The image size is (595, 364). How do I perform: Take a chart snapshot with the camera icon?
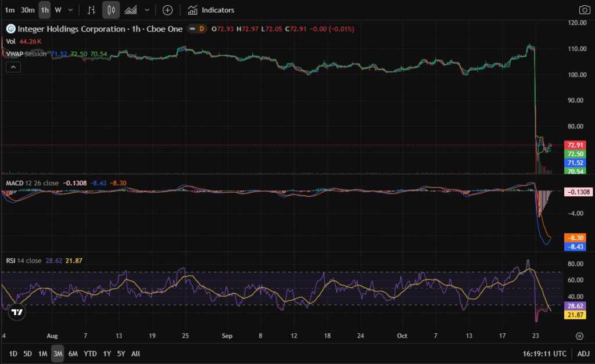[x=584, y=10]
